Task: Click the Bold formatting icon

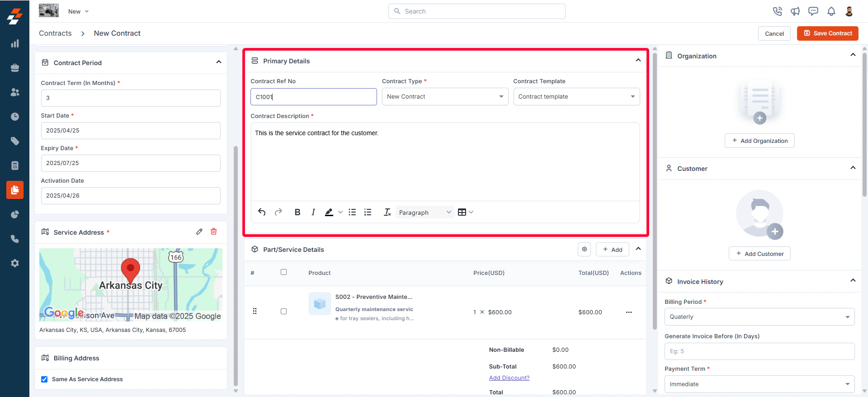Action: 297,212
